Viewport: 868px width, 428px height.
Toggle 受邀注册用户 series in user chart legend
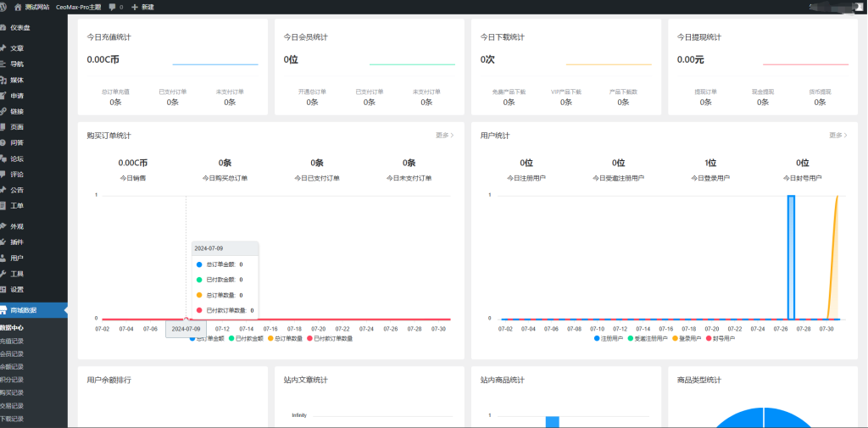click(648, 338)
